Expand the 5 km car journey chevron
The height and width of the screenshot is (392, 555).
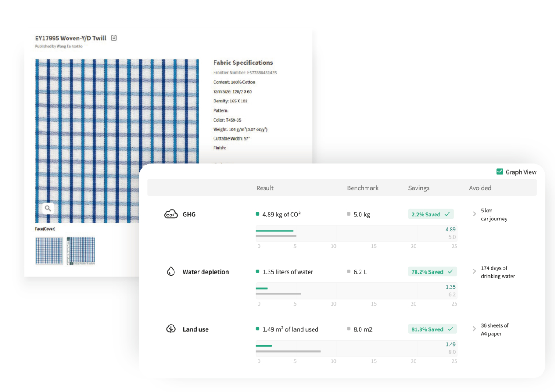[474, 214]
